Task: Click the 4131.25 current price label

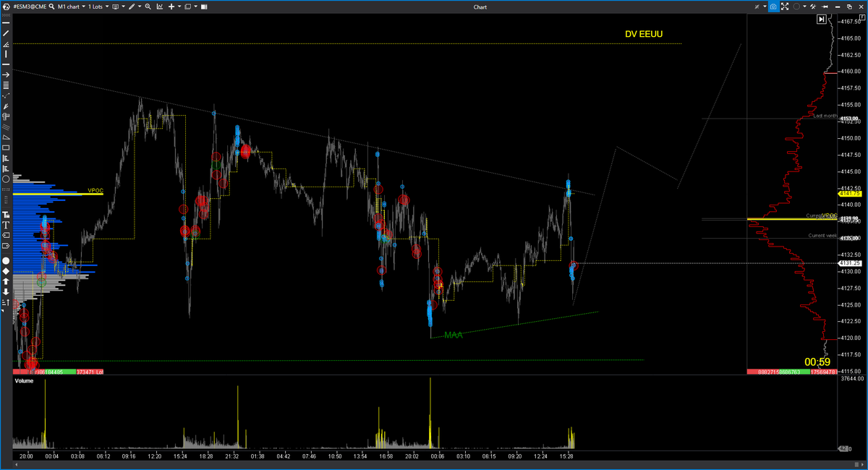Action: point(848,264)
